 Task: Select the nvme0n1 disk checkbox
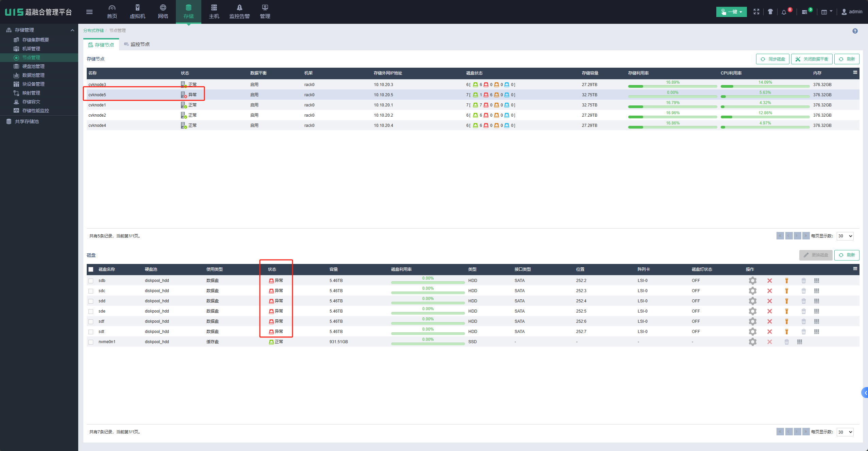91,342
